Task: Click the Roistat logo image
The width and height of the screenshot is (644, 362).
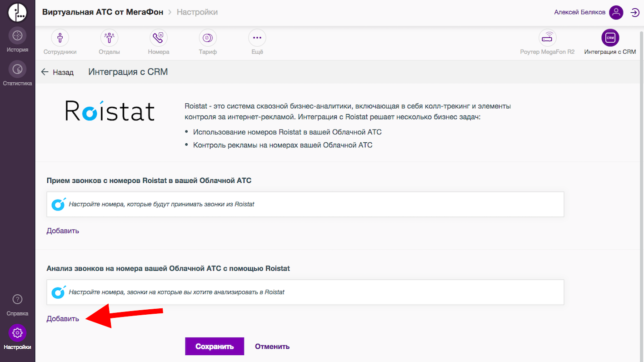Action: pos(110,111)
